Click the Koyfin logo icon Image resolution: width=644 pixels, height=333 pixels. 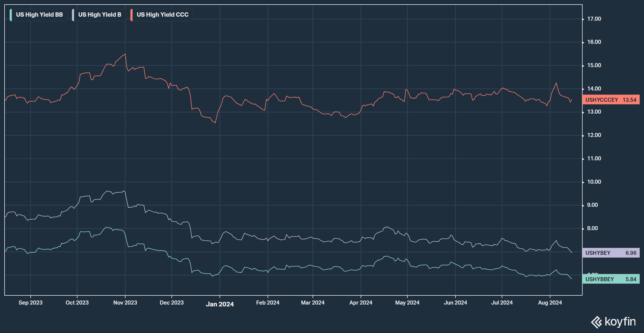[597, 322]
